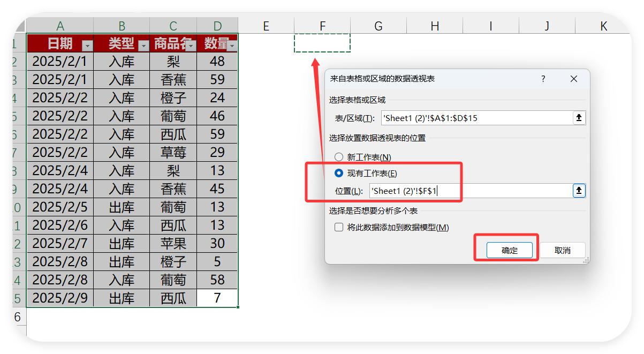
Task: Select column B header
Action: (x=122, y=26)
